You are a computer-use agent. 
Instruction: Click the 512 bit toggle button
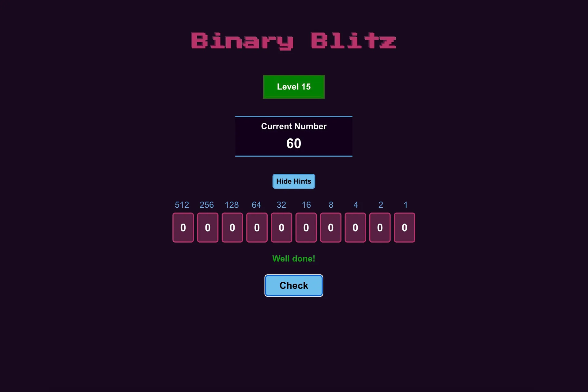click(183, 228)
